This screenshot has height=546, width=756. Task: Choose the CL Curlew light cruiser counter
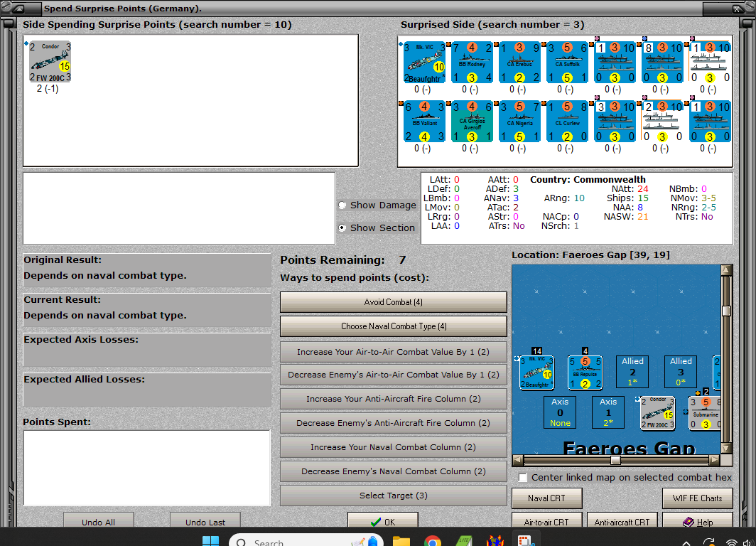[x=568, y=121]
